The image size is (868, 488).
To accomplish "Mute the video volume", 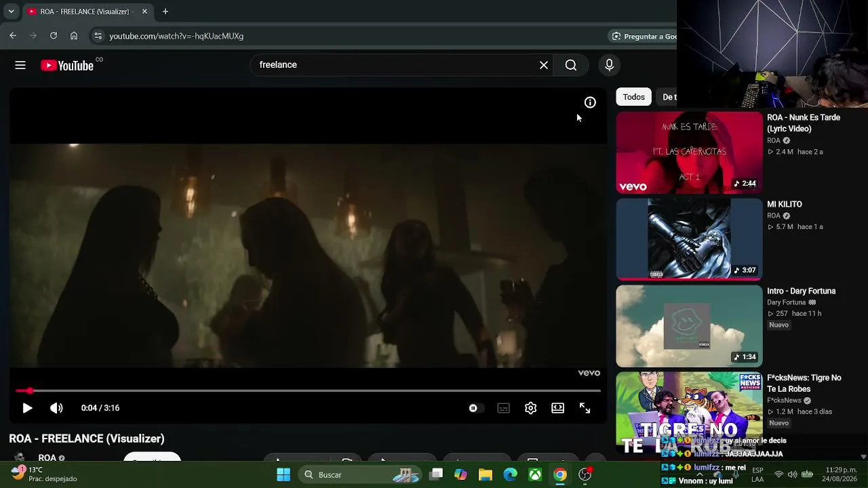I will click(x=56, y=408).
